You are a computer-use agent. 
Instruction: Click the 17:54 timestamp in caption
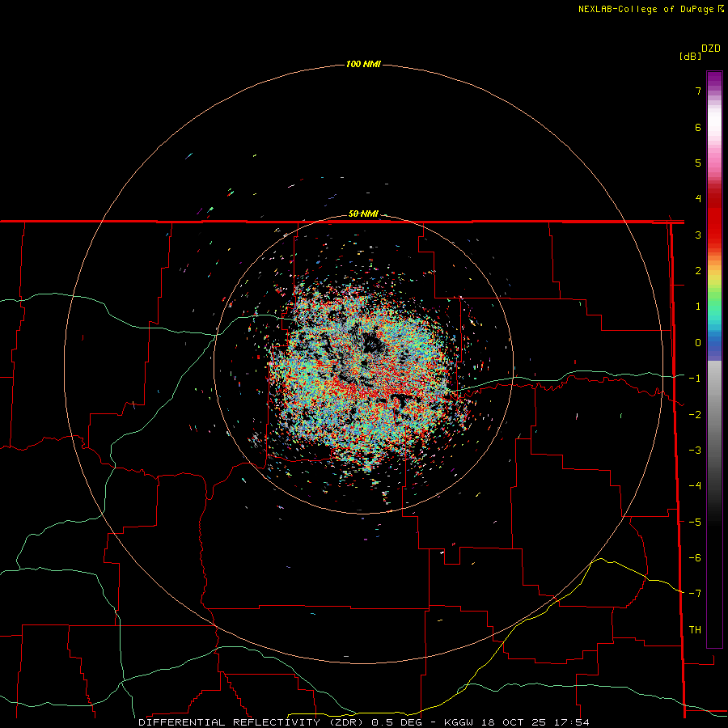[572, 722]
